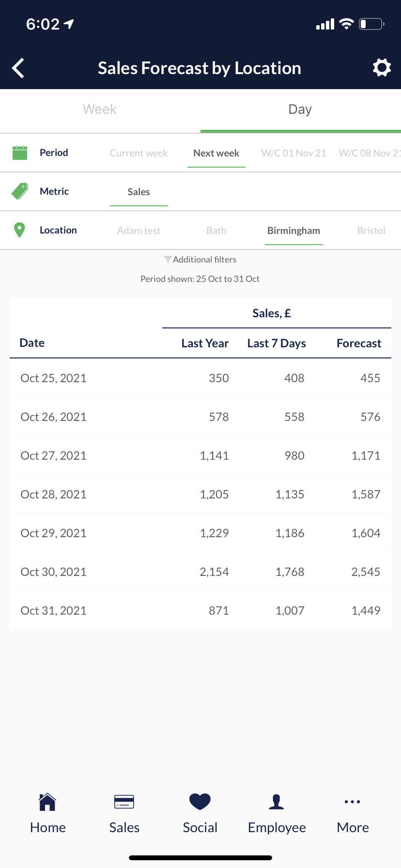The width and height of the screenshot is (401, 868).
Task: Tap the back arrow icon
Action: (x=18, y=68)
